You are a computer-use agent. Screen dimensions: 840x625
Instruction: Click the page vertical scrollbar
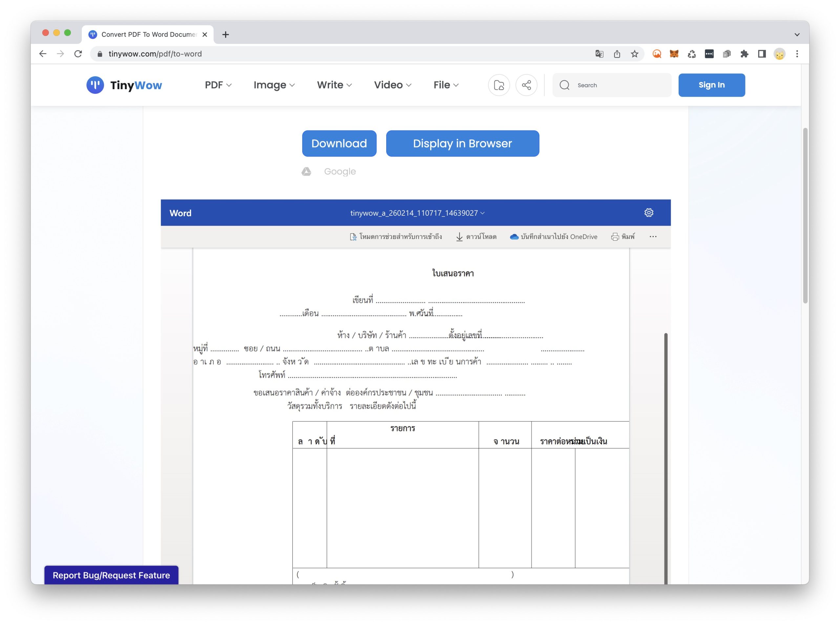coord(805,216)
